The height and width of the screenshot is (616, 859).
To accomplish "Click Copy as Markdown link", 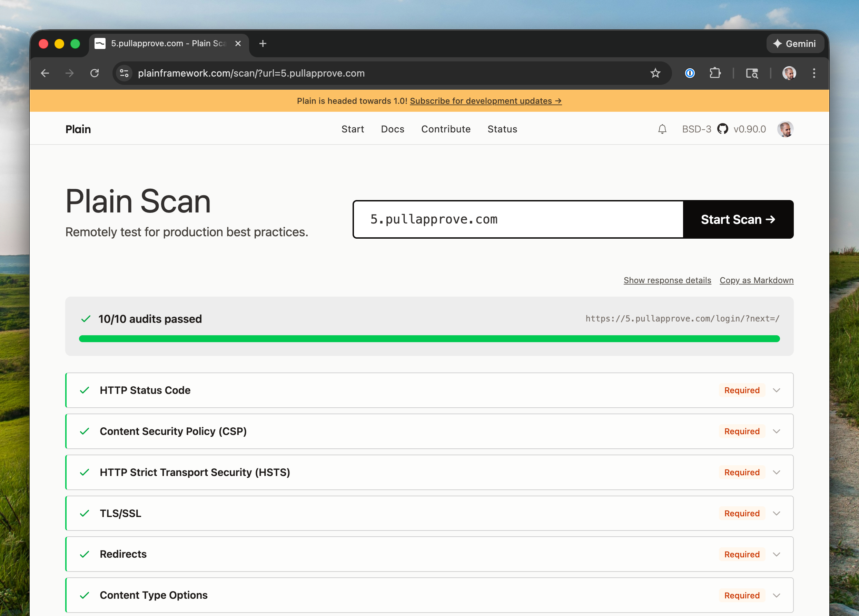I will 756,280.
